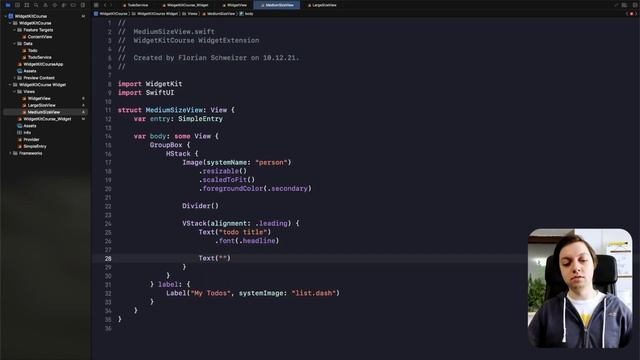
Task: Select MediumSizeView in the navigator
Action: tap(45, 112)
